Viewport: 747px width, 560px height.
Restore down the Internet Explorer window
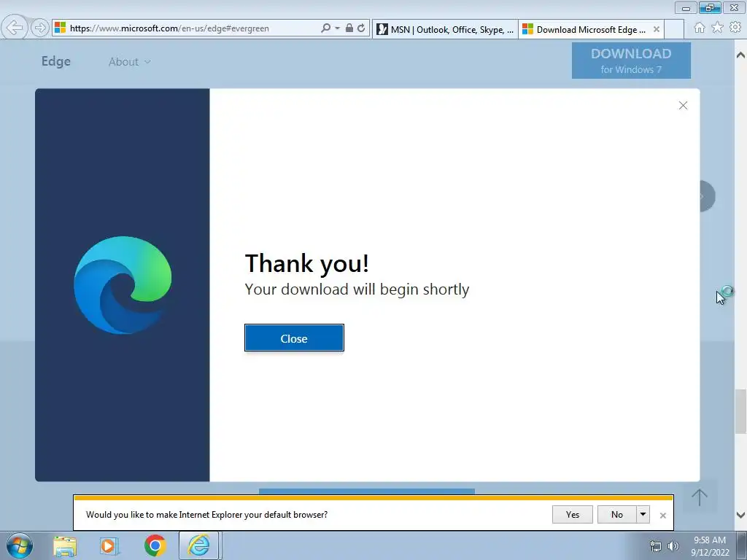(710, 8)
